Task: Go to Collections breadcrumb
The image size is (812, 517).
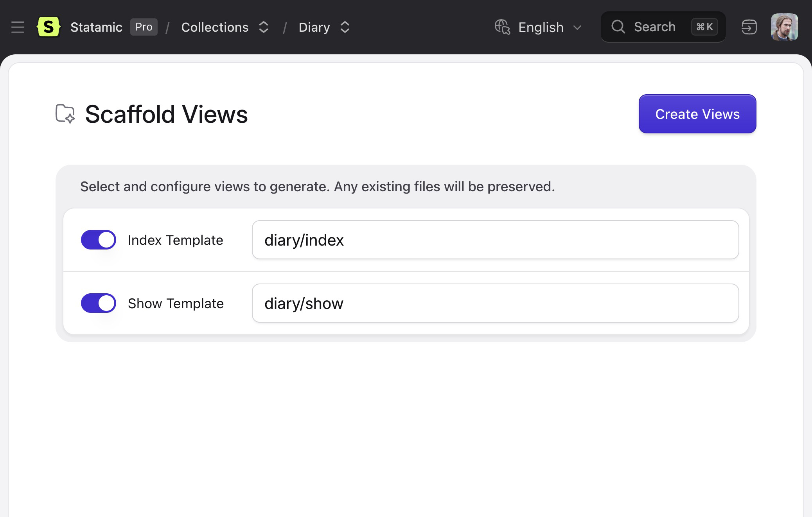Action: tap(215, 27)
